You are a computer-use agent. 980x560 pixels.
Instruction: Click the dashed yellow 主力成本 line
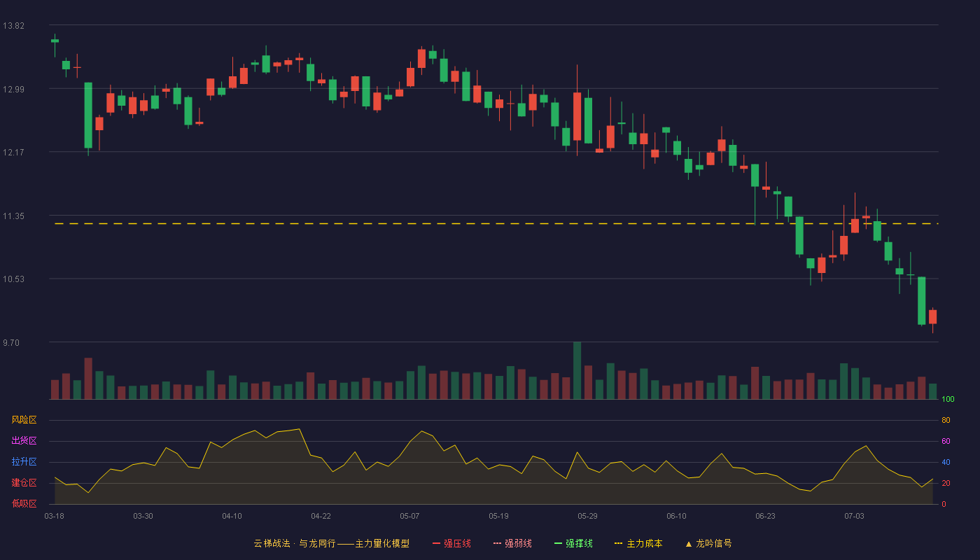[496, 223]
